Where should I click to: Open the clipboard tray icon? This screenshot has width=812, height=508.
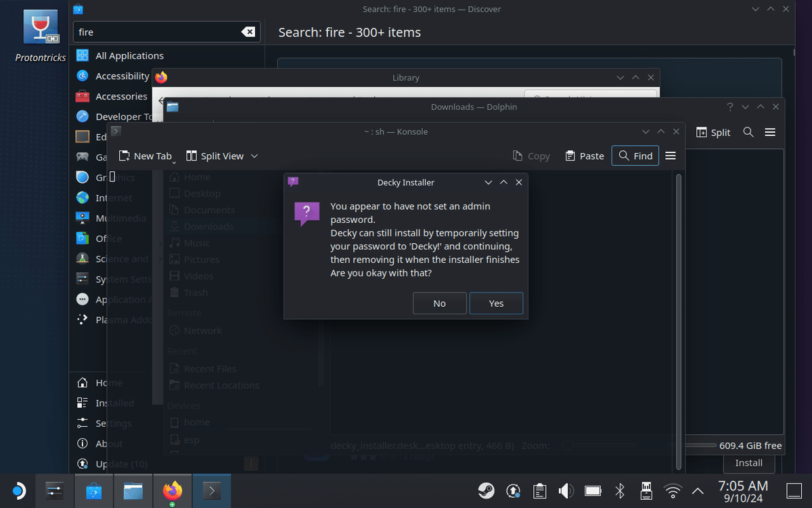pyautogui.click(x=539, y=491)
